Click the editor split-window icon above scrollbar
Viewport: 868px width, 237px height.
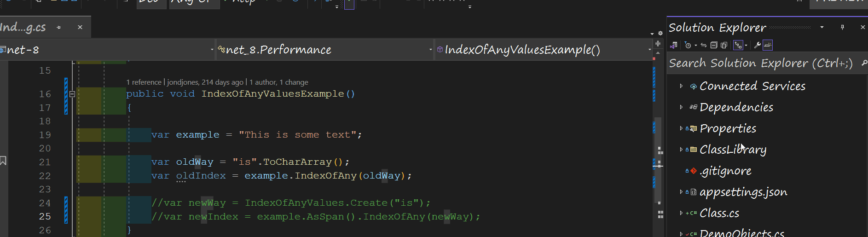658,44
